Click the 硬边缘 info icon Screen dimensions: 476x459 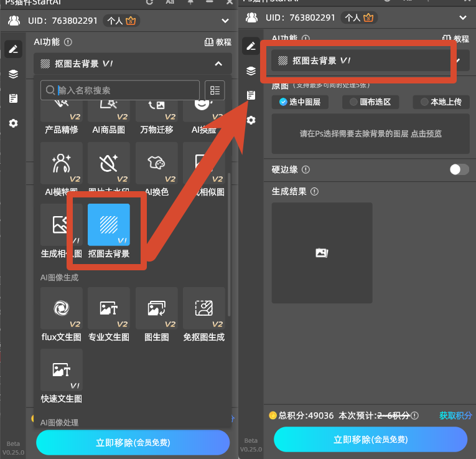click(306, 169)
